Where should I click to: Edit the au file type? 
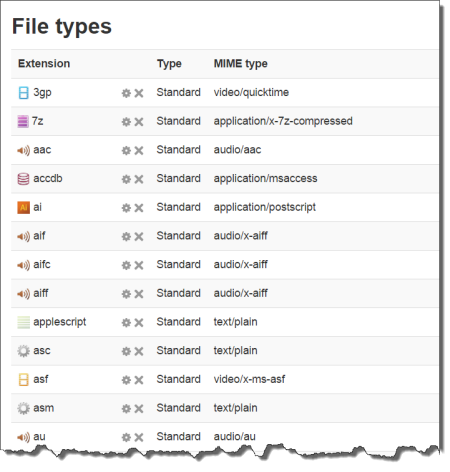click(126, 437)
